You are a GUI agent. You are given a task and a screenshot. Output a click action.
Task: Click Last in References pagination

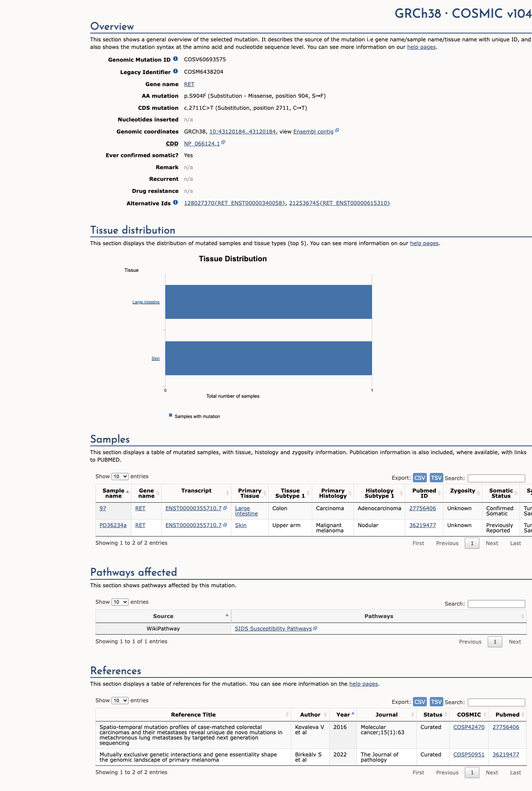515,773
